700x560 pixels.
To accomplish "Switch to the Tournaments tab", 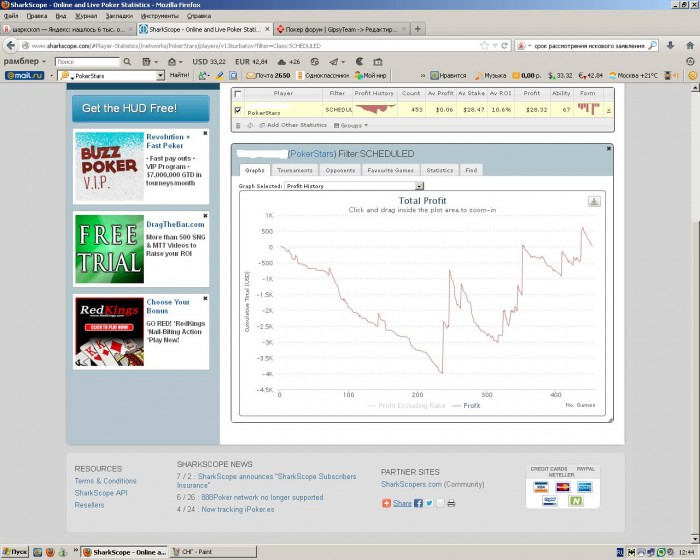I will (295, 170).
